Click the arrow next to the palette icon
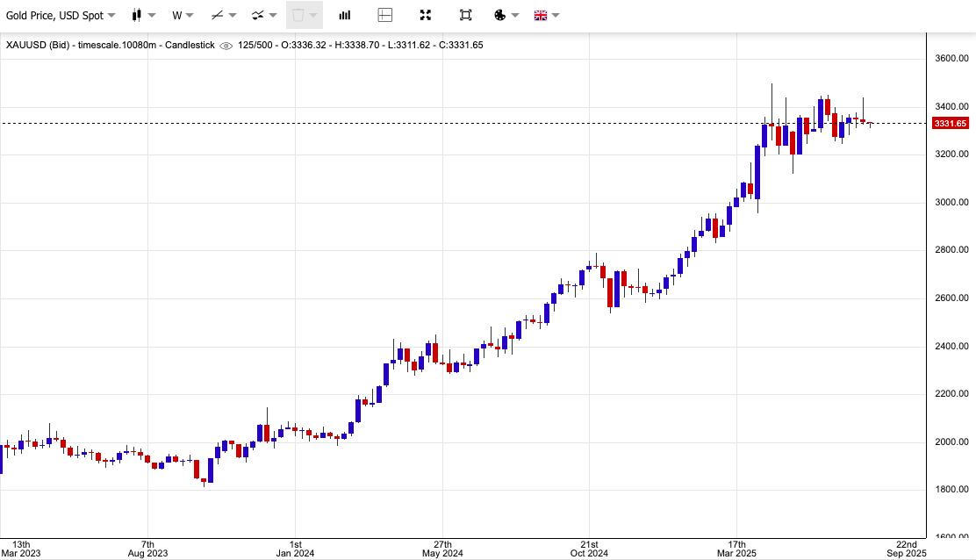This screenshot has width=976, height=560. click(x=514, y=16)
